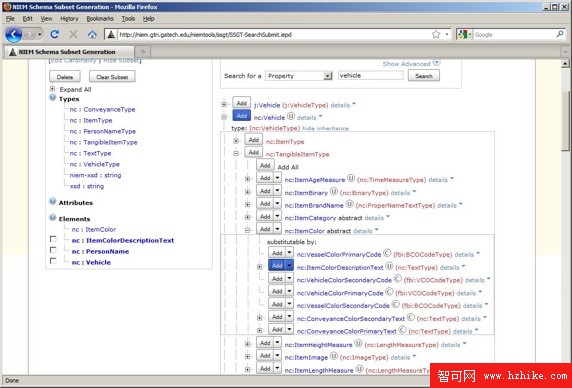Reload the page with the refresh icon

(55, 34)
